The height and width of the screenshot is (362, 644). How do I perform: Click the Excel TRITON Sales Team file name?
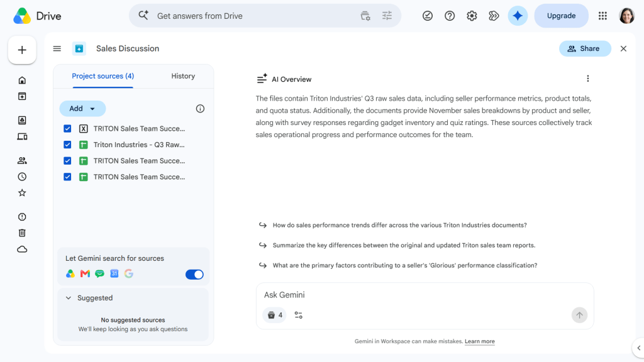click(x=139, y=128)
